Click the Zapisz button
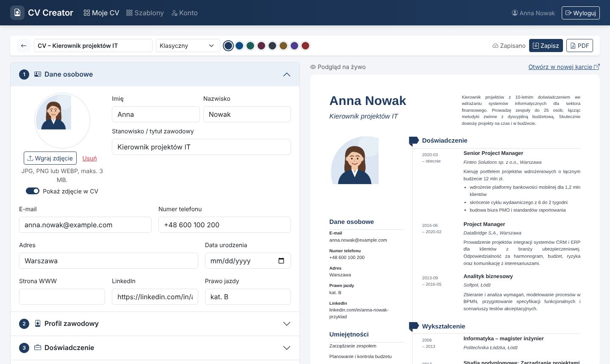The width and height of the screenshot is (610, 364). (546, 46)
